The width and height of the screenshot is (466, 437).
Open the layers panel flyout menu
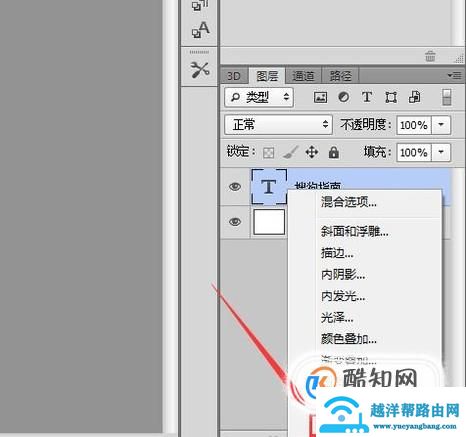(454, 75)
